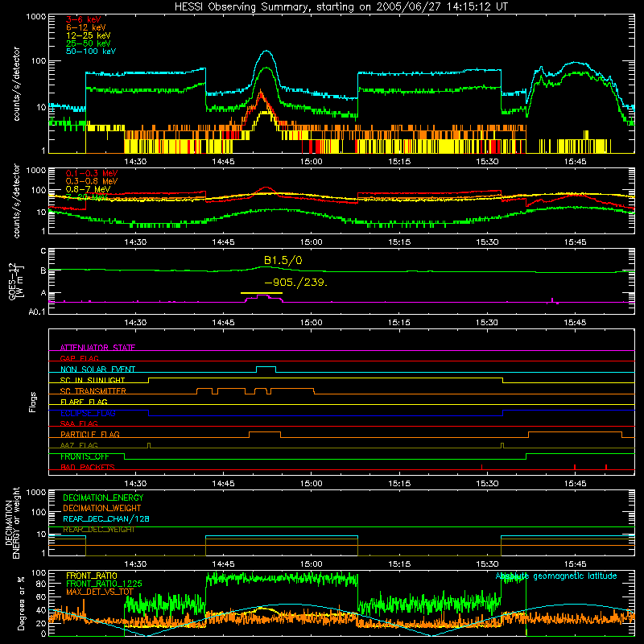Image resolution: width=644 pixels, height=644 pixels.
Task: Select the dim AAZ_FLAG label
Action: pos(79,445)
